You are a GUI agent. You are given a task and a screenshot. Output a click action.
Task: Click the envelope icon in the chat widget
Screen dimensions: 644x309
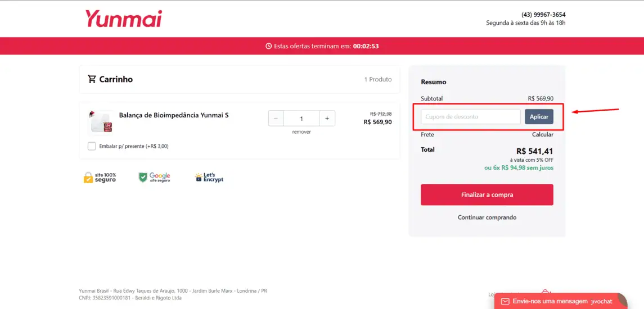coord(506,301)
